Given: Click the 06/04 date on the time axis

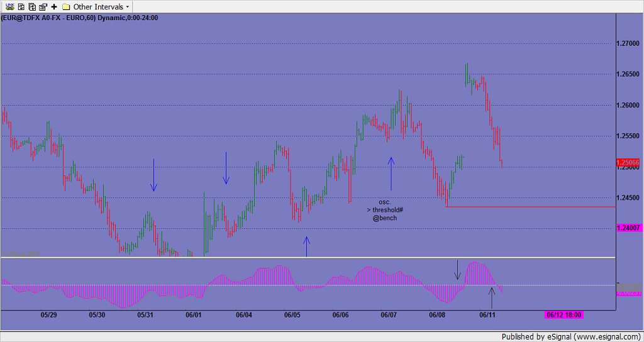Looking at the screenshot, I should (243, 315).
